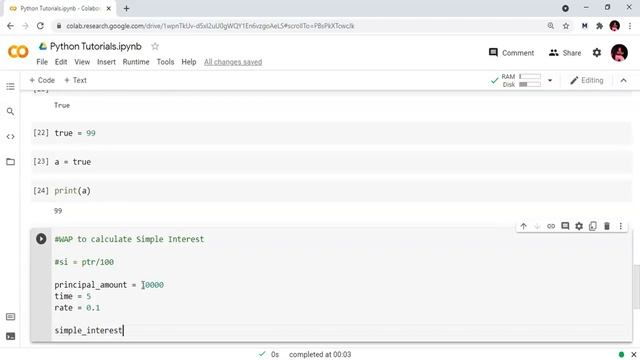Viewport: 640px width, 360px height.
Task: Open terminal icon in sidebar
Action: (11, 336)
